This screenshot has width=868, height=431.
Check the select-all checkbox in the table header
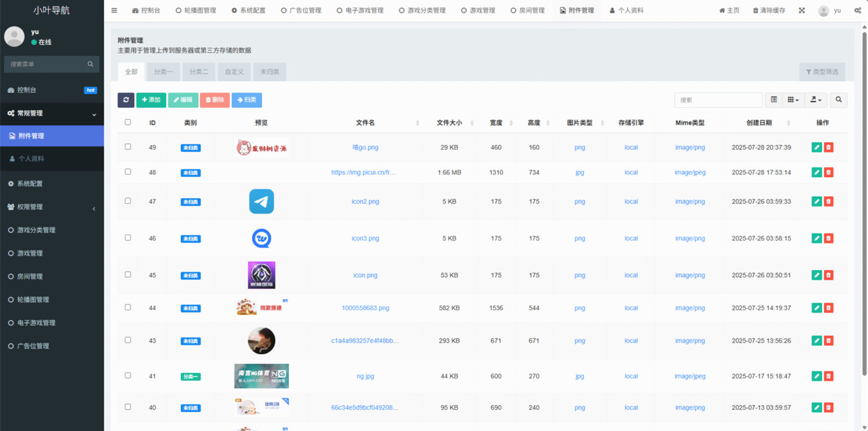pos(128,122)
